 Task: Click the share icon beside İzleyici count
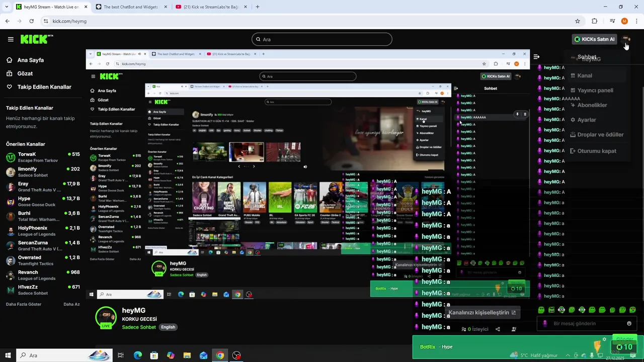click(498, 329)
